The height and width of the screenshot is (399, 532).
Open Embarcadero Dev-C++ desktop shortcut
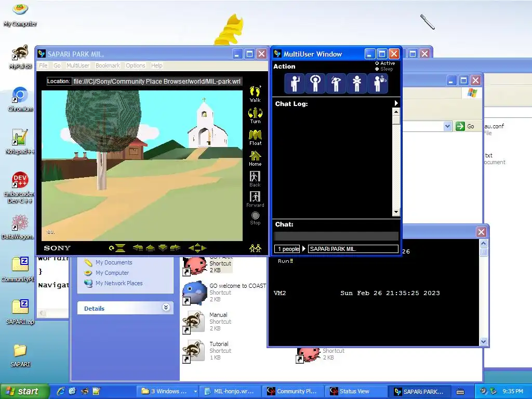tap(19, 187)
